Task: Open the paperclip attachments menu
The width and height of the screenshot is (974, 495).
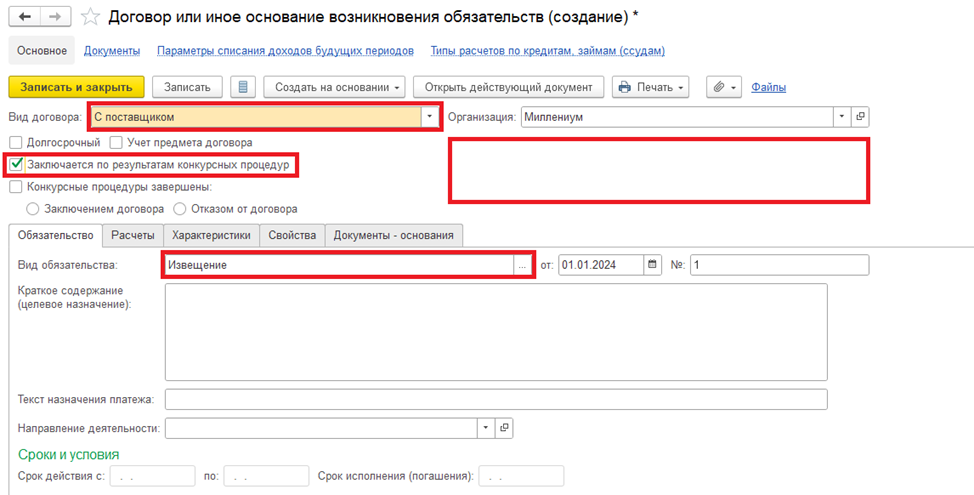Action: click(724, 87)
